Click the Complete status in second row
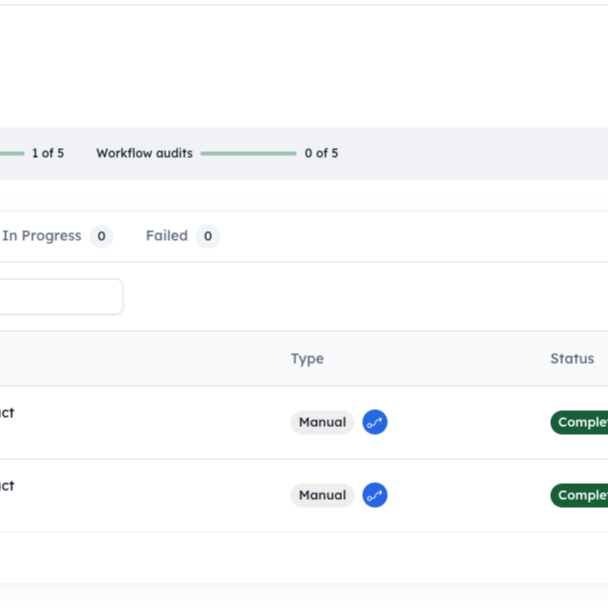The image size is (608, 608). coord(579,495)
